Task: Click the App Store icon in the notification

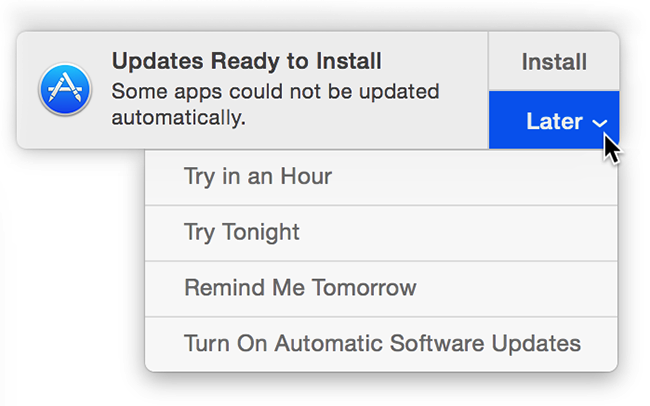Action: [64, 92]
